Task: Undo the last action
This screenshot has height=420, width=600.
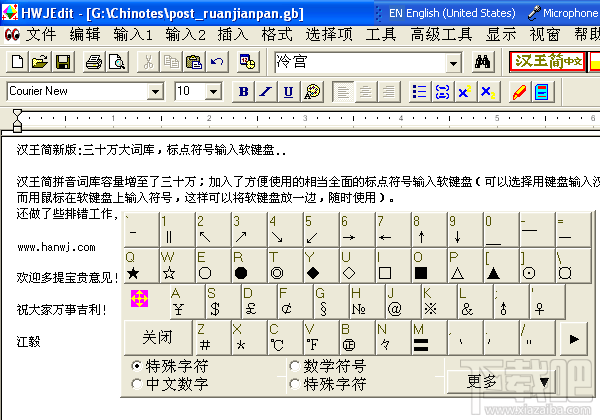Action: [x=217, y=62]
